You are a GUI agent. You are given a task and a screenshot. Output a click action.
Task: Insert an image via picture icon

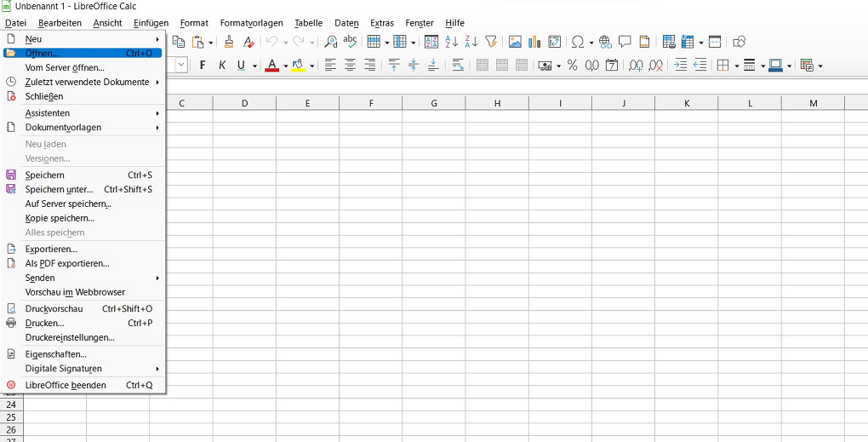click(515, 42)
